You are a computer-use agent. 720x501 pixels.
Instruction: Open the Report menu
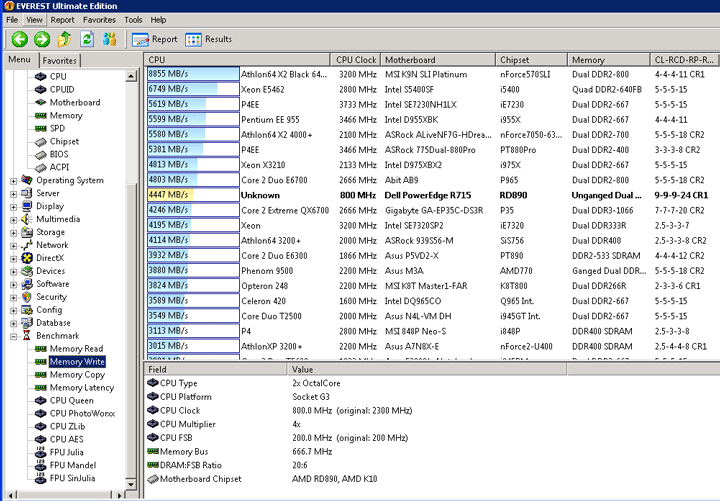click(x=62, y=20)
